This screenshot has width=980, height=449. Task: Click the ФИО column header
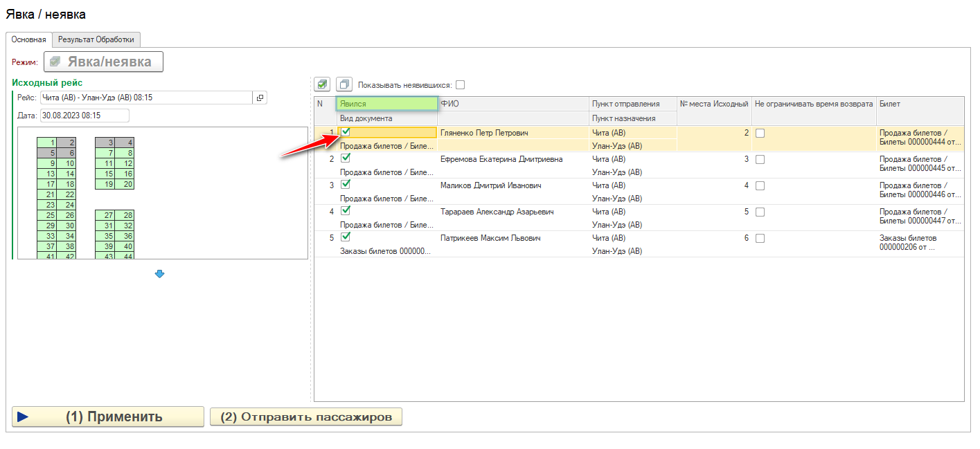pos(513,104)
